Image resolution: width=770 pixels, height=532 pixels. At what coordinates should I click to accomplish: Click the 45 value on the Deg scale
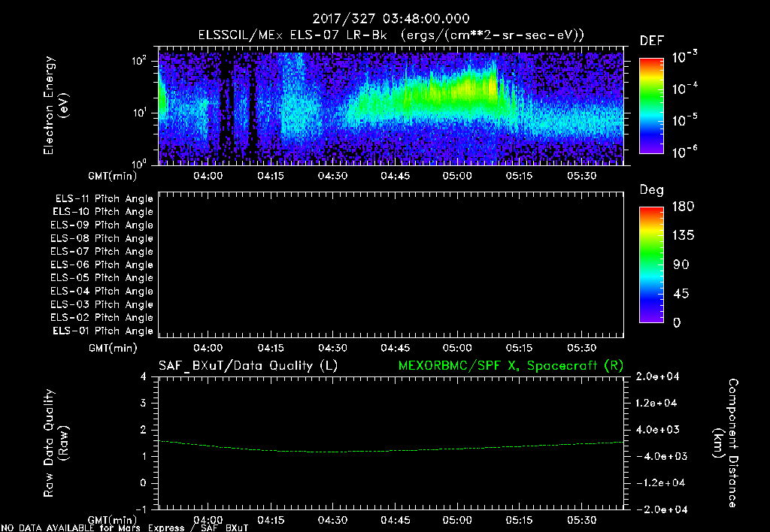pos(681,294)
